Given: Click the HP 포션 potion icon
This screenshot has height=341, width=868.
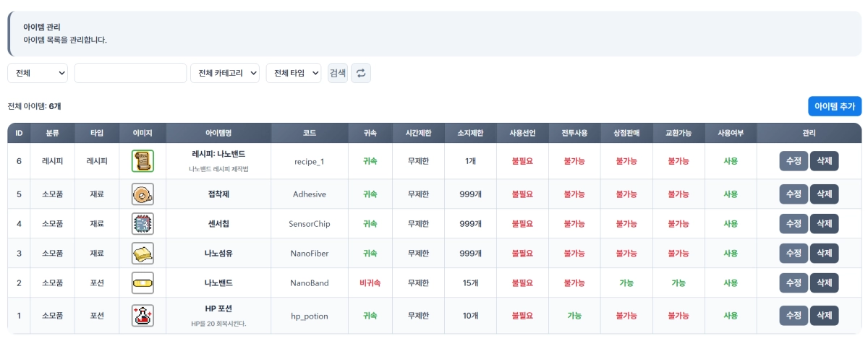Looking at the screenshot, I should coord(142,316).
